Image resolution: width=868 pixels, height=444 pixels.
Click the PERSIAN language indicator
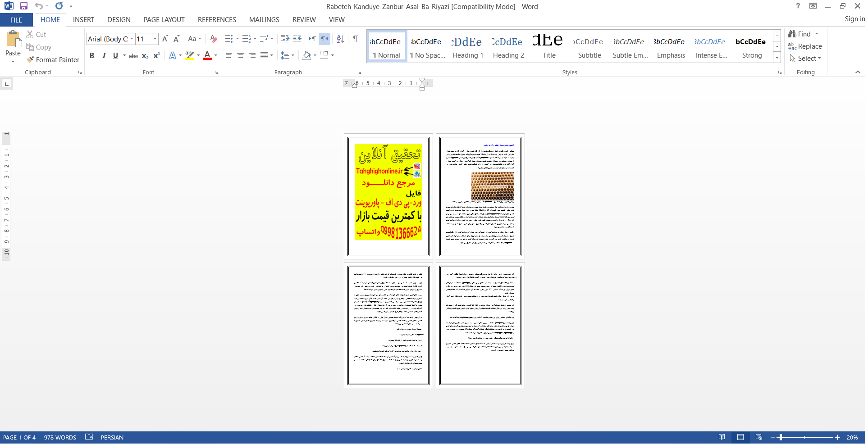coord(112,438)
